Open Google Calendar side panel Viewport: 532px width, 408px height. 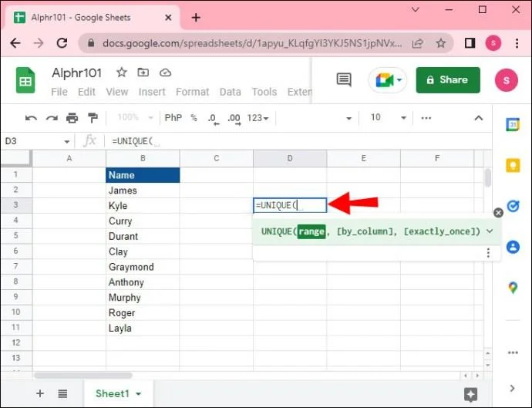[513, 125]
